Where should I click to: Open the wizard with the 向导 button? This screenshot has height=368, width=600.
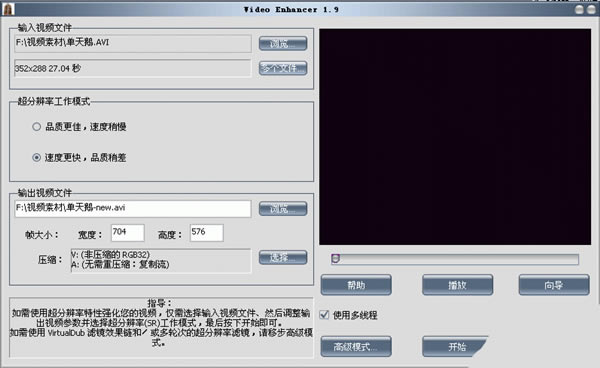[x=554, y=285]
